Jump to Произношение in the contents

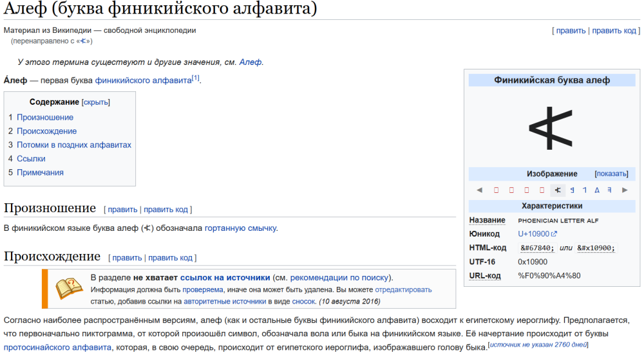coord(45,117)
